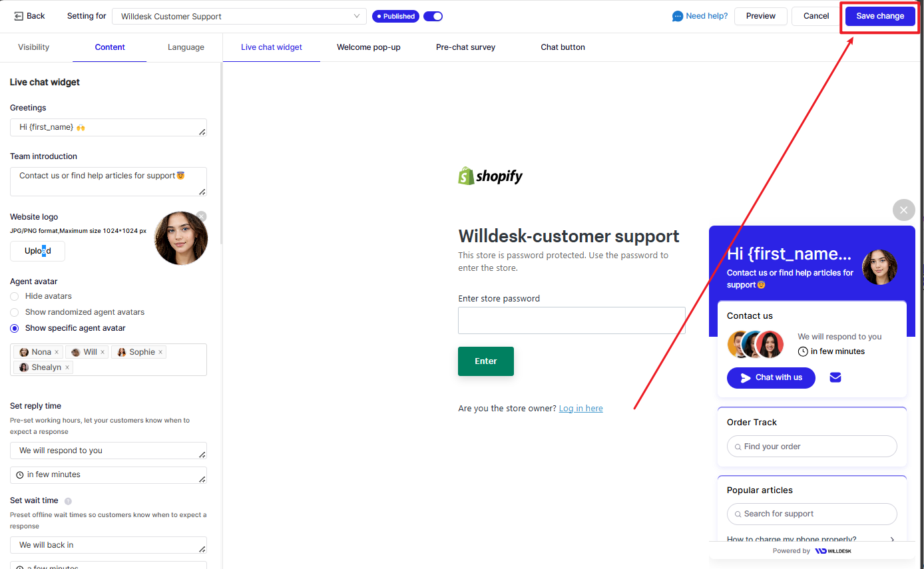Click the Need help chat bubble icon

click(678, 16)
